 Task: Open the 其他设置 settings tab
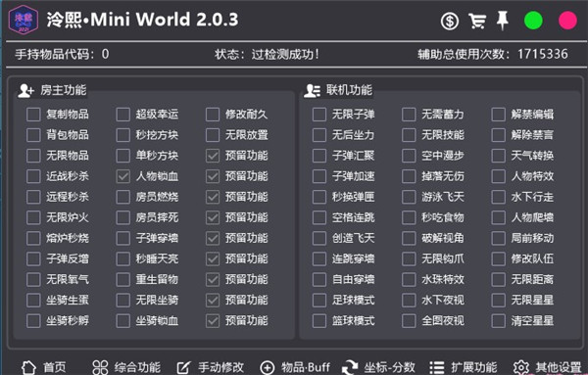pos(548,367)
